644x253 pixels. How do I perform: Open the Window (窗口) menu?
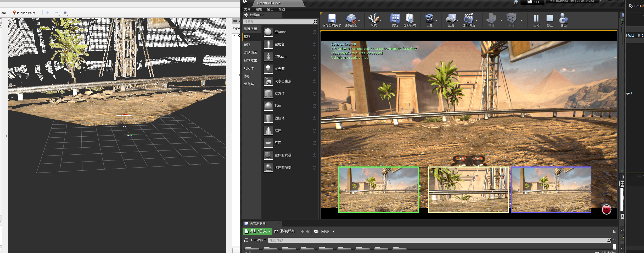click(270, 9)
